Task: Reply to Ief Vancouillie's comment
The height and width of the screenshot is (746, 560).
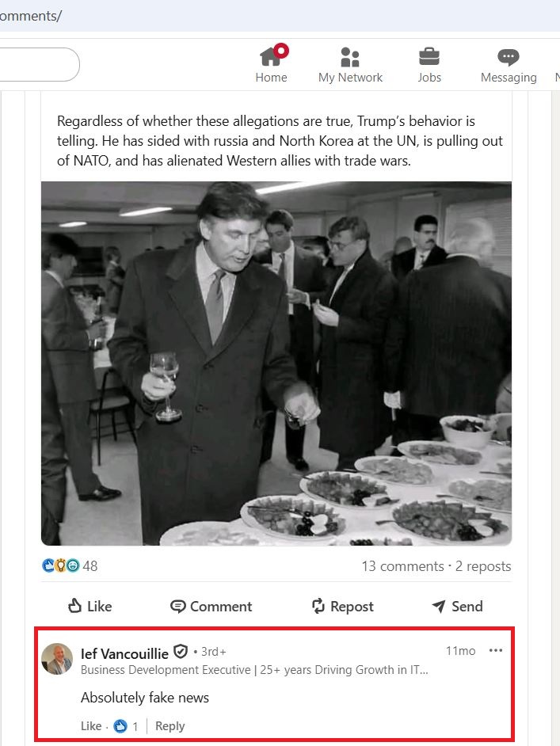Action: click(x=170, y=726)
